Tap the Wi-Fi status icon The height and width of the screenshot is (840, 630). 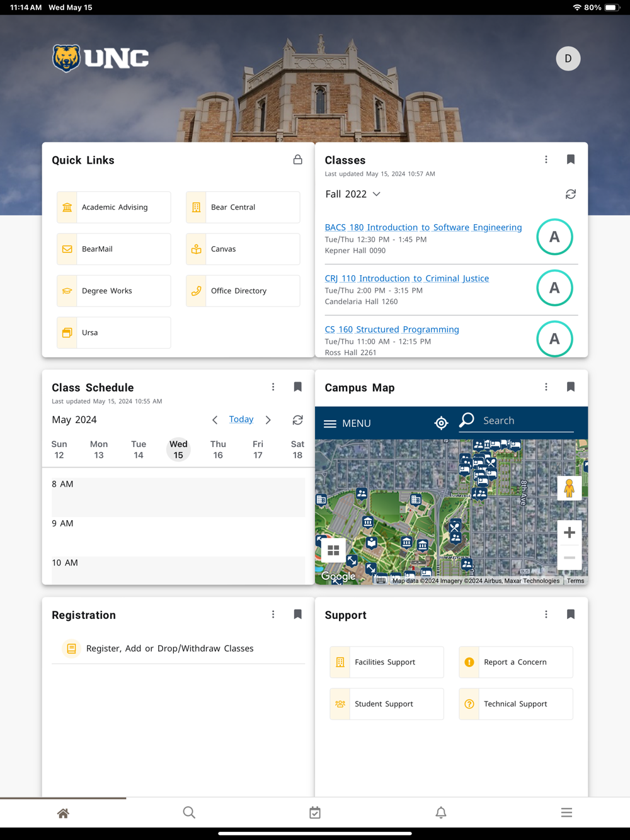[x=576, y=8]
